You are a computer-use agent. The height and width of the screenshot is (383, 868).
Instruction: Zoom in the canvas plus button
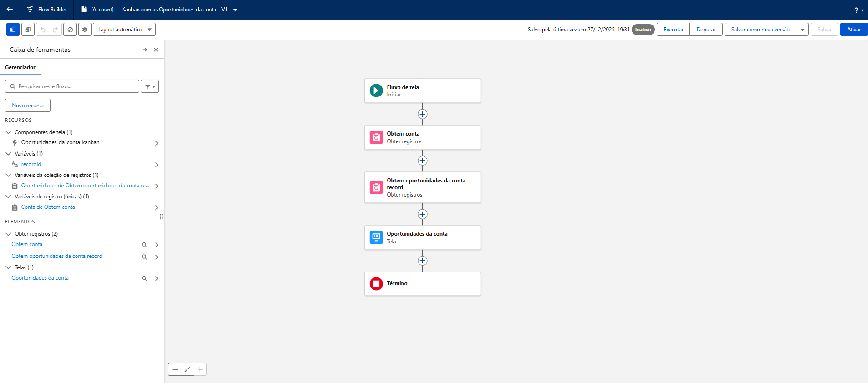[x=200, y=369]
